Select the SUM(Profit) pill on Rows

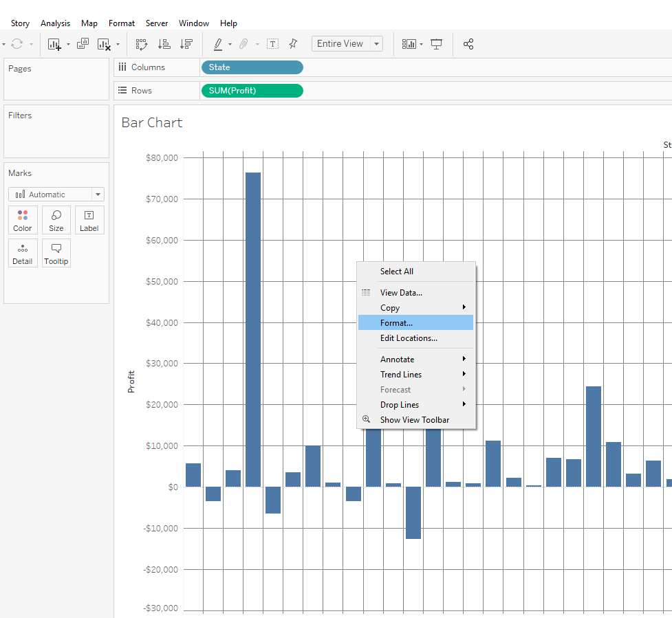pyautogui.click(x=252, y=91)
